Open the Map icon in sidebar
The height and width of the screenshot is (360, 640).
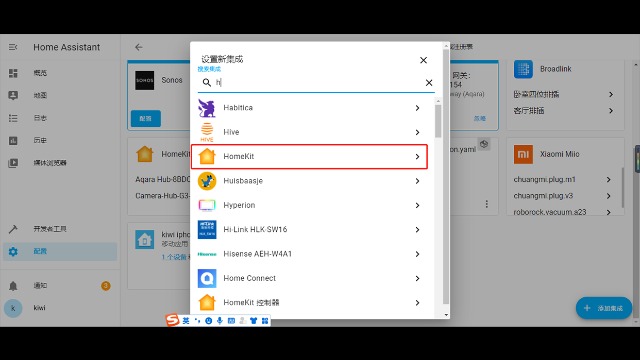[13, 96]
